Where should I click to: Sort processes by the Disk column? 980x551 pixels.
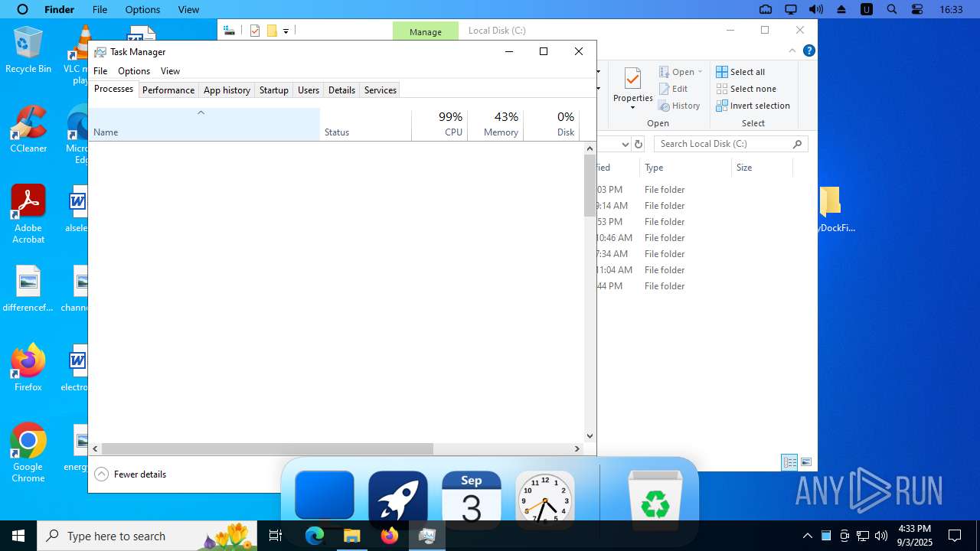551,125
